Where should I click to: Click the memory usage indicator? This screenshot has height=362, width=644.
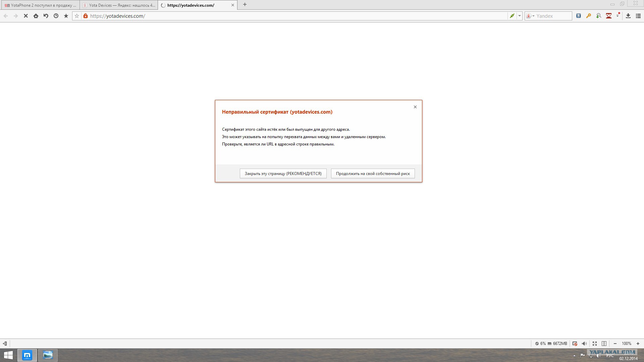click(557, 344)
